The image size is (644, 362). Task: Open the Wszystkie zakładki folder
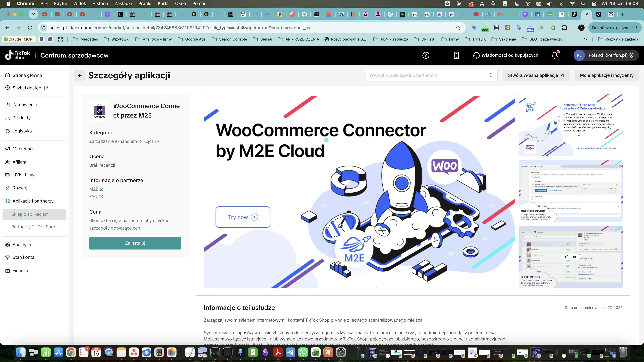(619, 39)
